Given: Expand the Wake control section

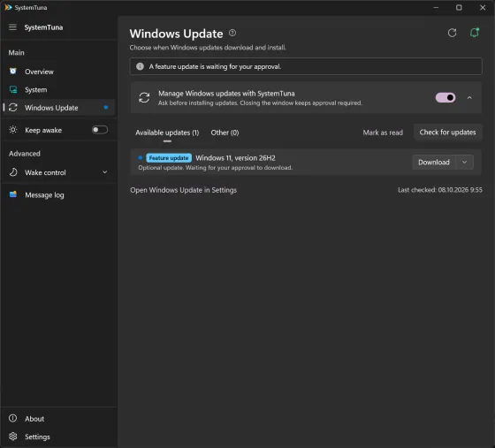Looking at the screenshot, I should pyautogui.click(x=105, y=172).
